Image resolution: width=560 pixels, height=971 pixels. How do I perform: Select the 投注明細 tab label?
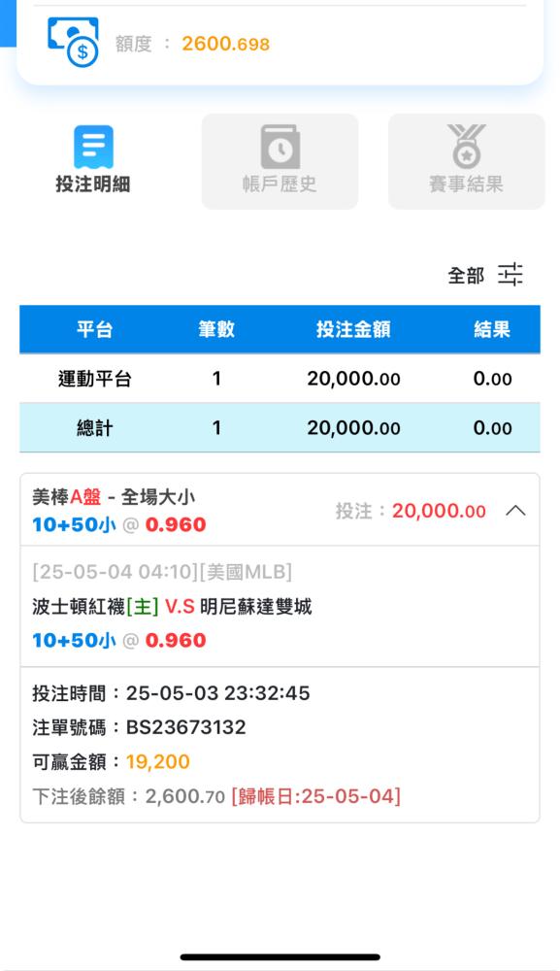(93, 184)
